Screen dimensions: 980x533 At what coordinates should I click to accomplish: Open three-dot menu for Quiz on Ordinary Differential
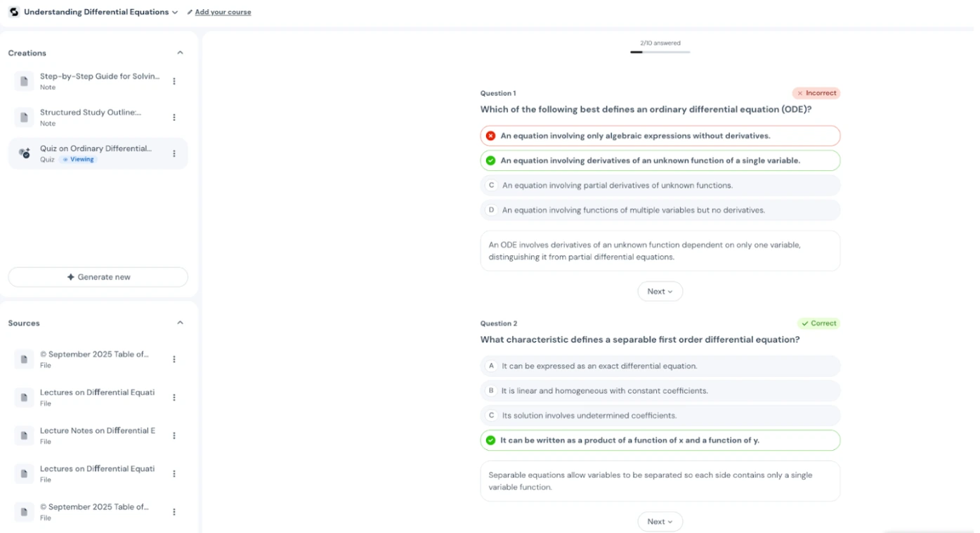(174, 154)
